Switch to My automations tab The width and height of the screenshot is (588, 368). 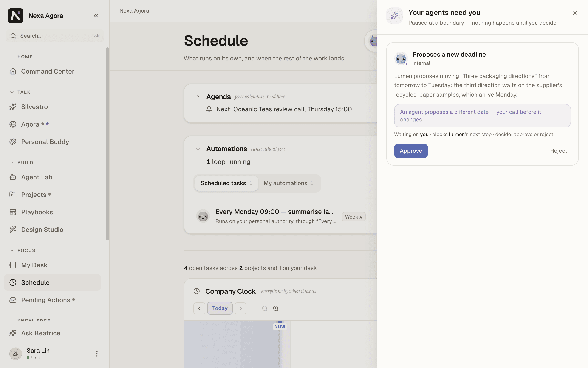tap(288, 183)
